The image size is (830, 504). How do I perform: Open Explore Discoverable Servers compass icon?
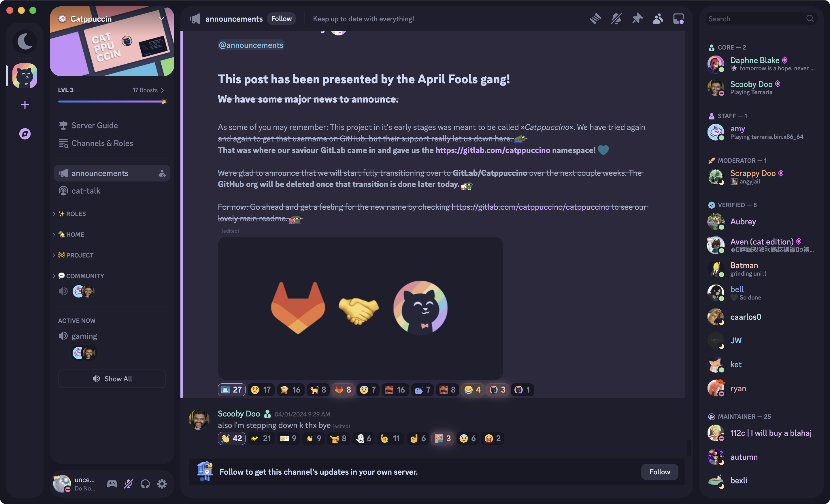coord(25,134)
